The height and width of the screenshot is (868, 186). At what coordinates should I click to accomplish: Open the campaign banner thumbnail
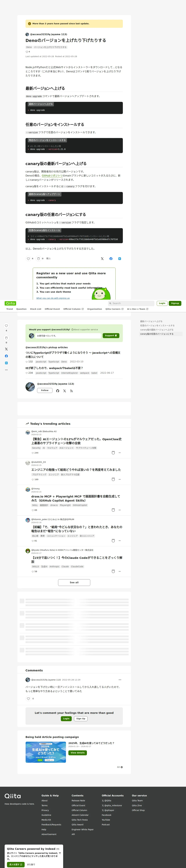point(46,752)
